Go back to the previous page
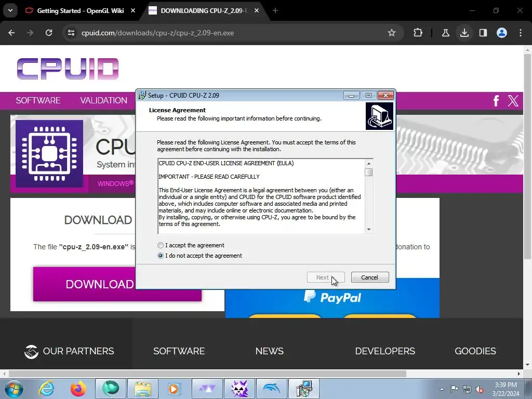This screenshot has height=399, width=532. point(11,33)
